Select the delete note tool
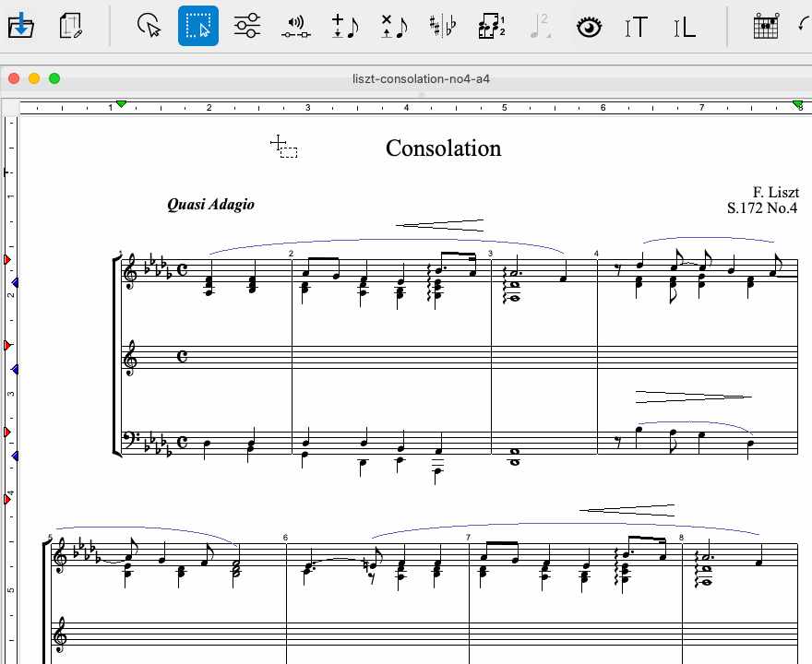The image size is (812, 664). 394,27
